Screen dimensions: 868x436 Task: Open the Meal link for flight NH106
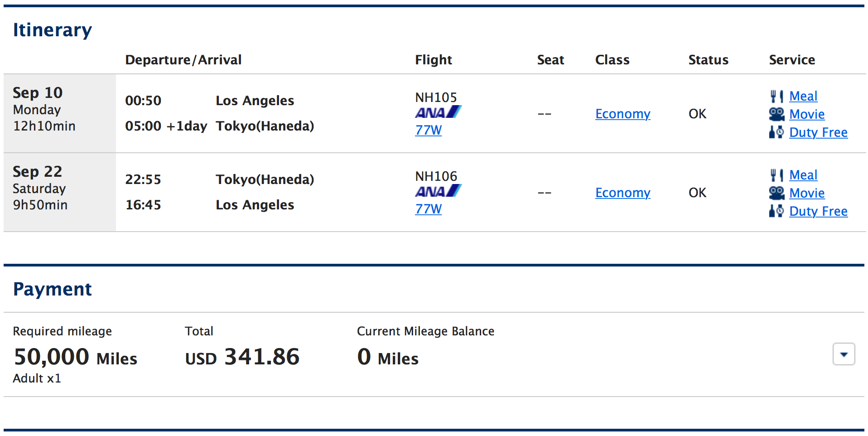[803, 175]
